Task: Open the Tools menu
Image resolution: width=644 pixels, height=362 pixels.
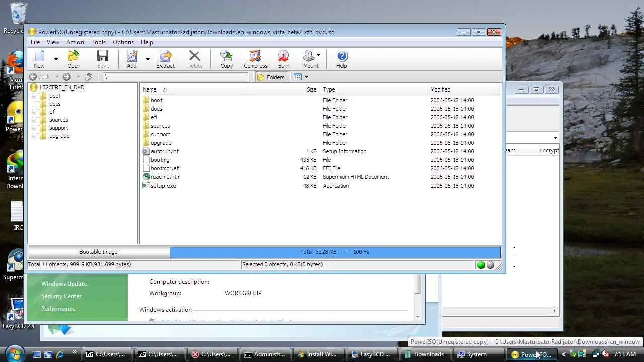Action: [x=98, y=42]
